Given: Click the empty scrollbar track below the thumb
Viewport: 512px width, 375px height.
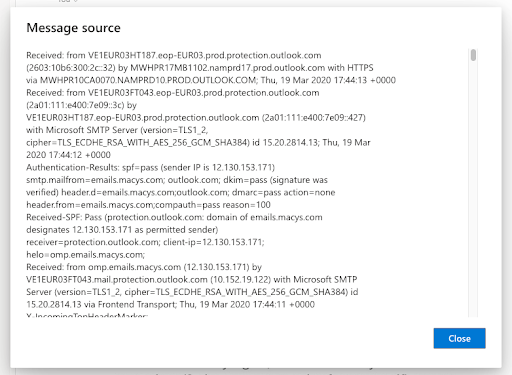Looking at the screenshot, I should [x=473, y=190].
